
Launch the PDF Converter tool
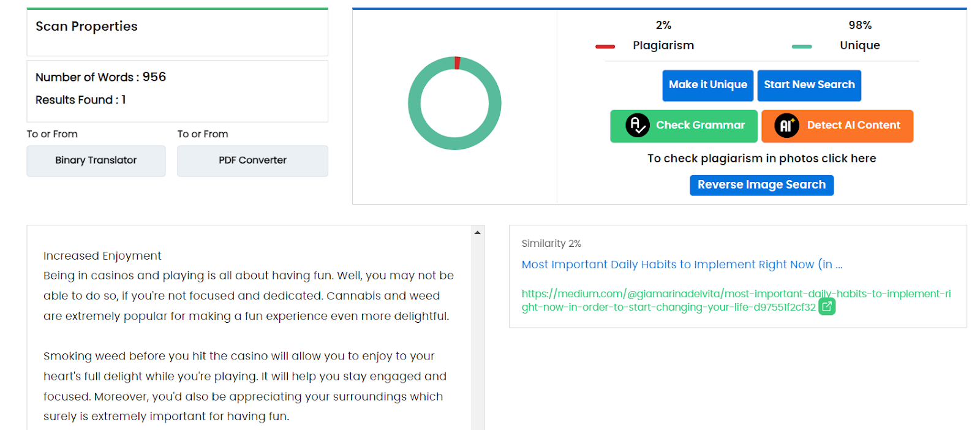pos(252,160)
